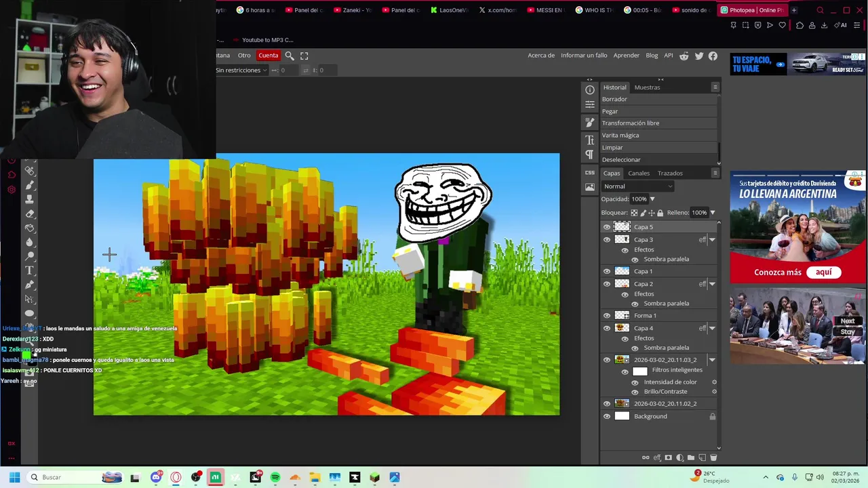The width and height of the screenshot is (868, 488).
Task: Open the Aprender link
Action: [627, 56]
